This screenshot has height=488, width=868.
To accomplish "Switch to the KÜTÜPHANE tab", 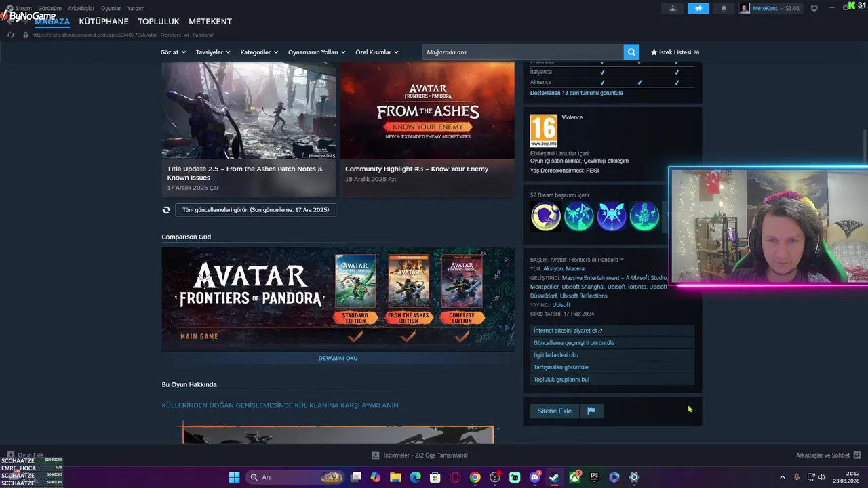I will (104, 22).
